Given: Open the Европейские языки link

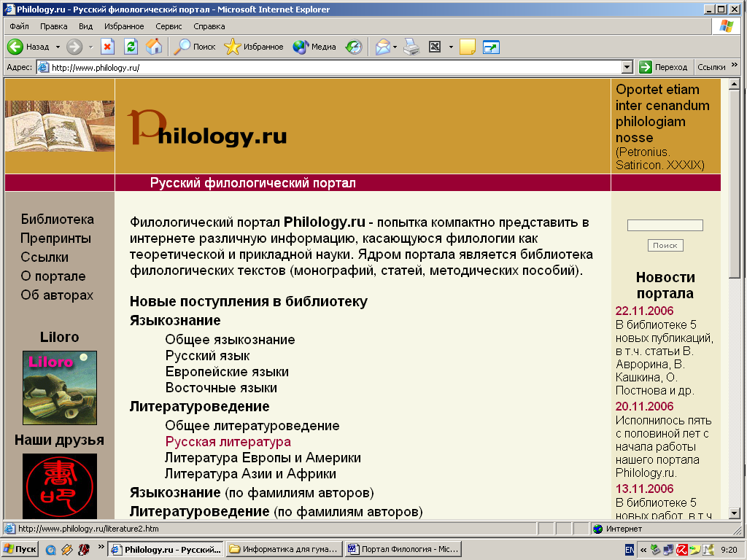Looking at the screenshot, I should coord(227,372).
